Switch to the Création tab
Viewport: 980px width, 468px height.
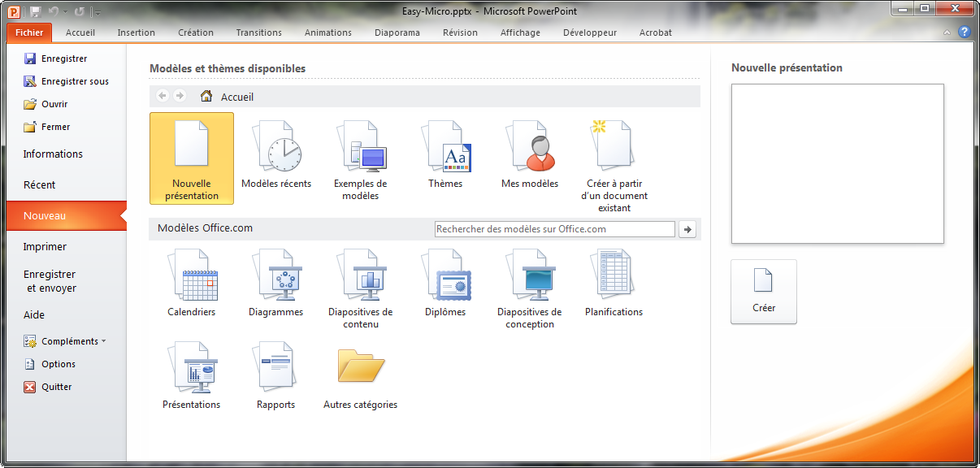[196, 32]
